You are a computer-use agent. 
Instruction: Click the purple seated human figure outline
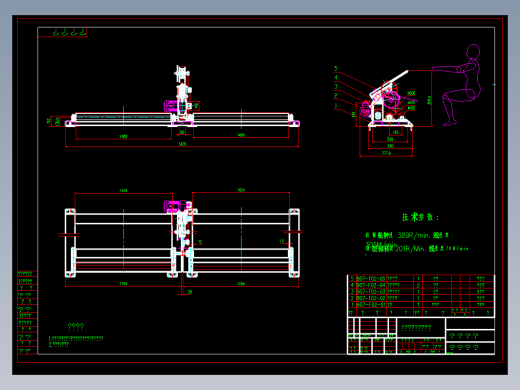click(x=457, y=85)
